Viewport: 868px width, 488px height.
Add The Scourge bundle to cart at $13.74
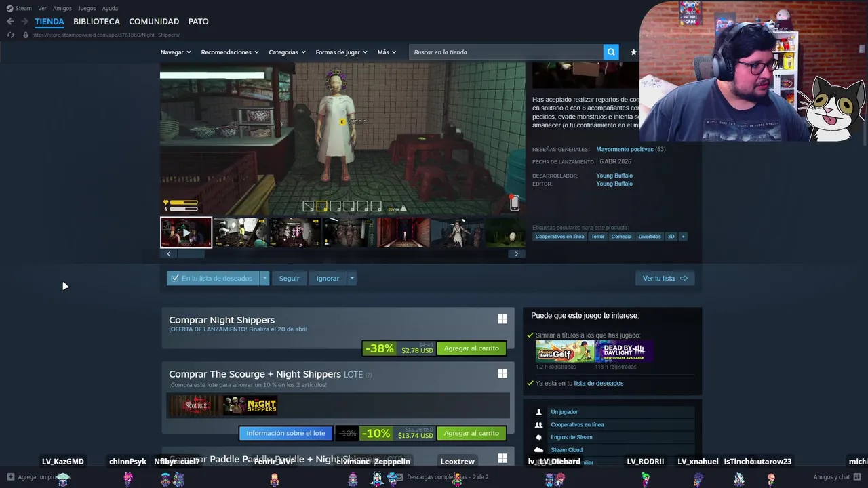coord(471,433)
